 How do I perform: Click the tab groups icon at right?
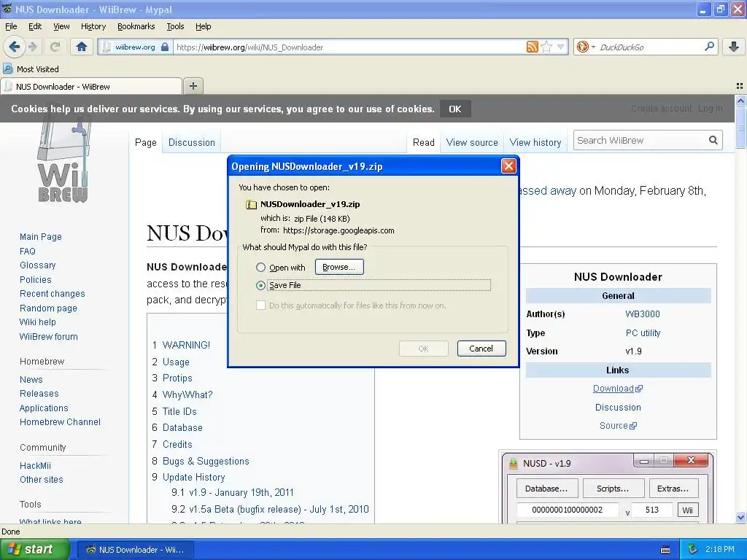point(740,86)
